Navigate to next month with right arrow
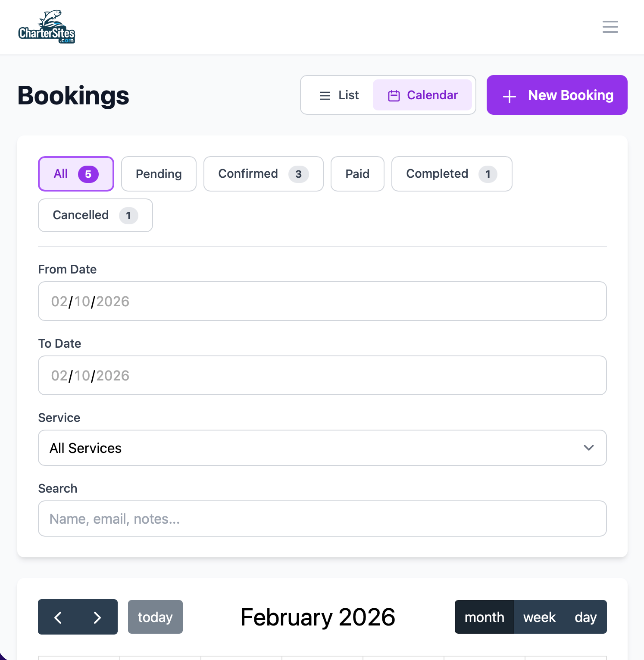The width and height of the screenshot is (644, 660). click(x=97, y=617)
